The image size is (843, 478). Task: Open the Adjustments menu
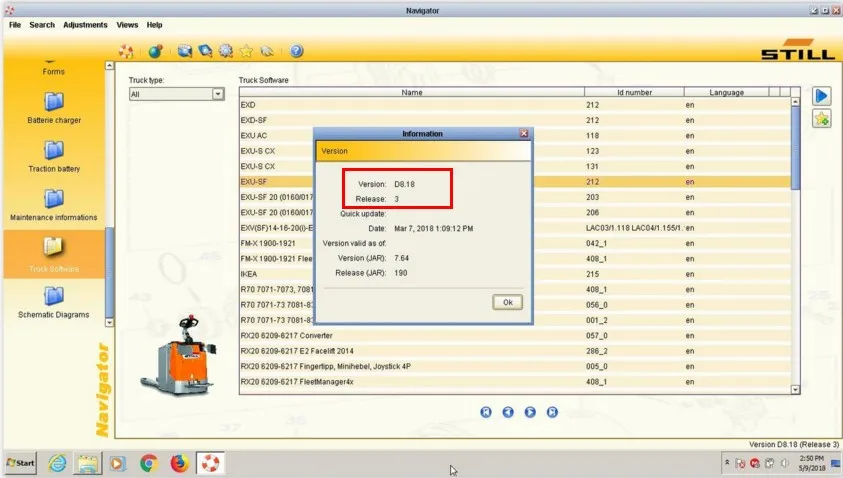[x=85, y=25]
